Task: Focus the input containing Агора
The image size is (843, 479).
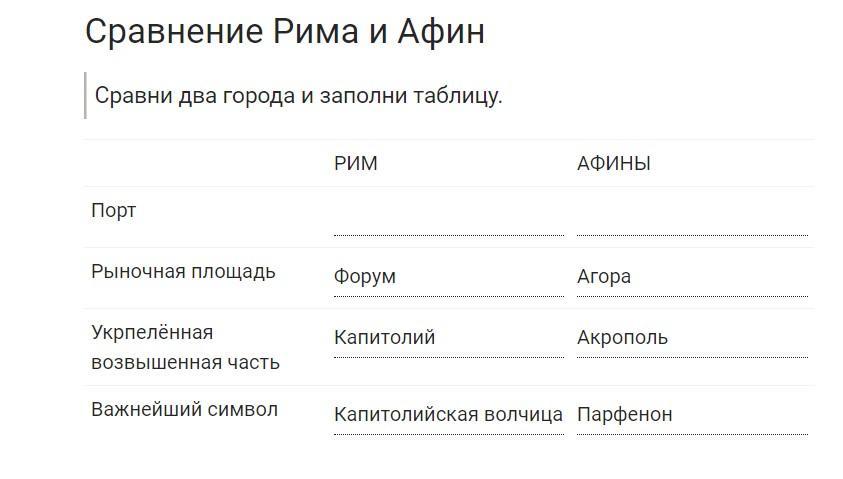Action: pos(691,277)
